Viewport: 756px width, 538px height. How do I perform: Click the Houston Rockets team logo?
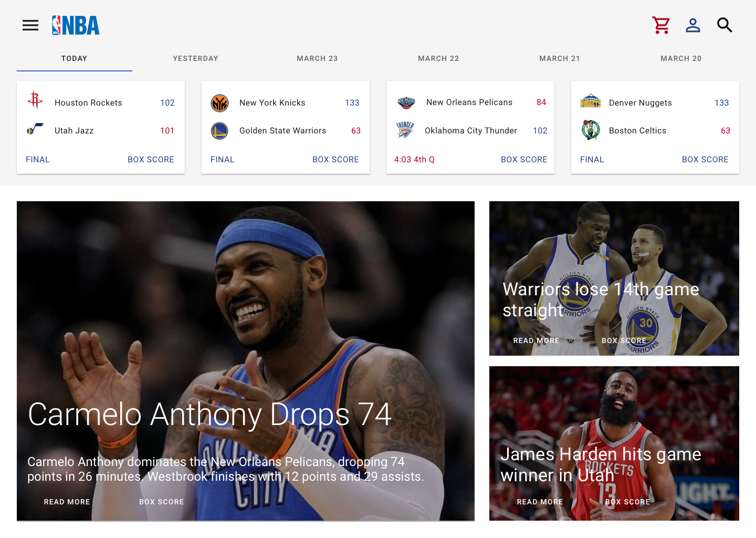tap(35, 100)
